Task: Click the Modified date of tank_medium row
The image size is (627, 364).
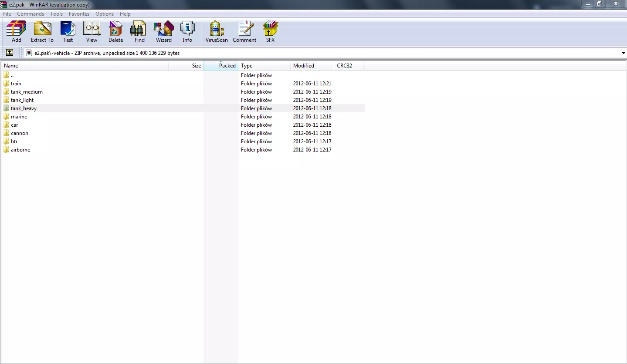Action: (x=312, y=92)
